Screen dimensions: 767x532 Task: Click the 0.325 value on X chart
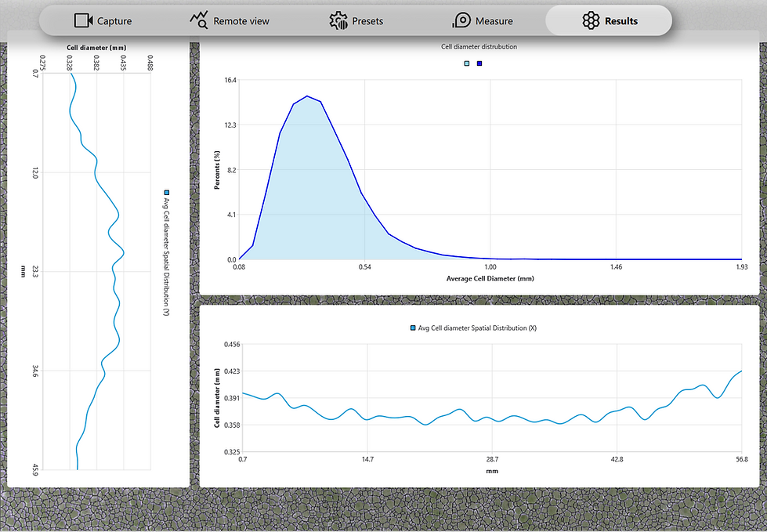tap(232, 452)
